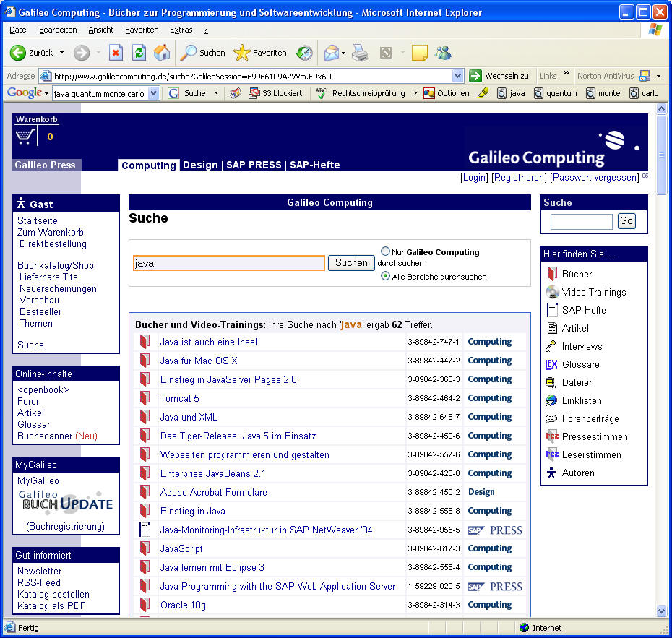
Task: Expand the address bar URL dropdown
Action: [457, 76]
